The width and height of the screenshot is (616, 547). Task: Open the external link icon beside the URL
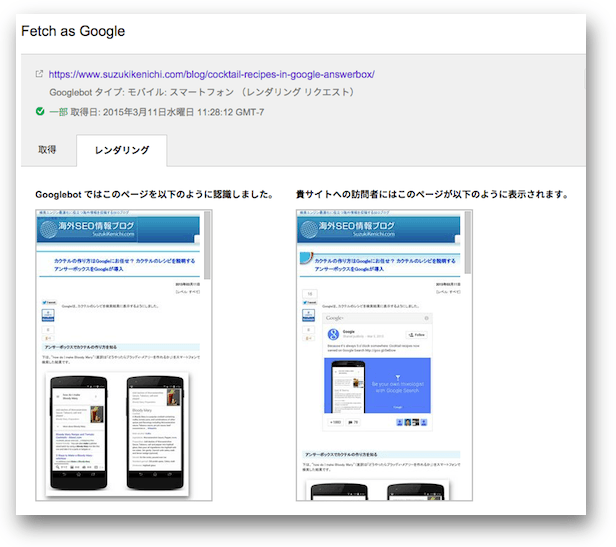(x=39, y=73)
